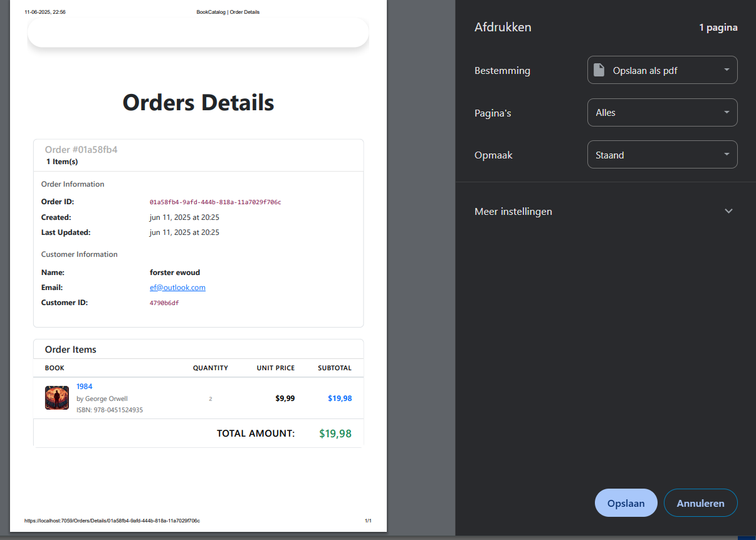Click the Last Updated date value
This screenshot has height=540, width=756.
[184, 232]
